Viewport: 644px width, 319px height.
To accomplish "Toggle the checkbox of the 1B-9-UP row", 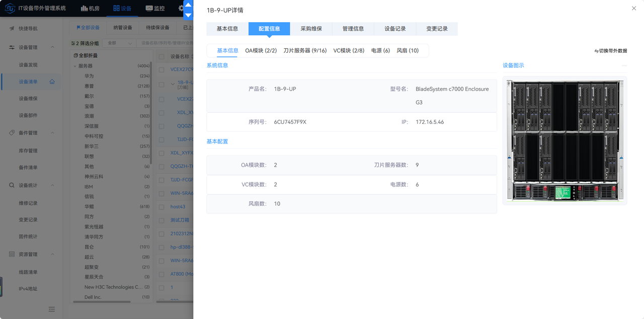I will (x=162, y=84).
